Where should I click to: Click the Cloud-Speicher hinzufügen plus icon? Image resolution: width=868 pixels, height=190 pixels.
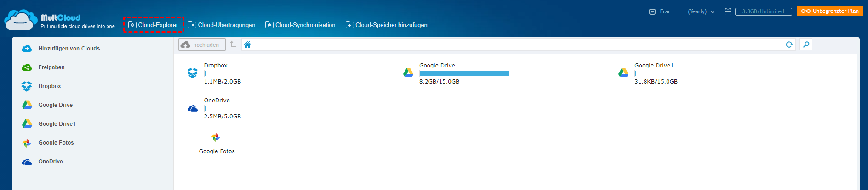point(350,25)
